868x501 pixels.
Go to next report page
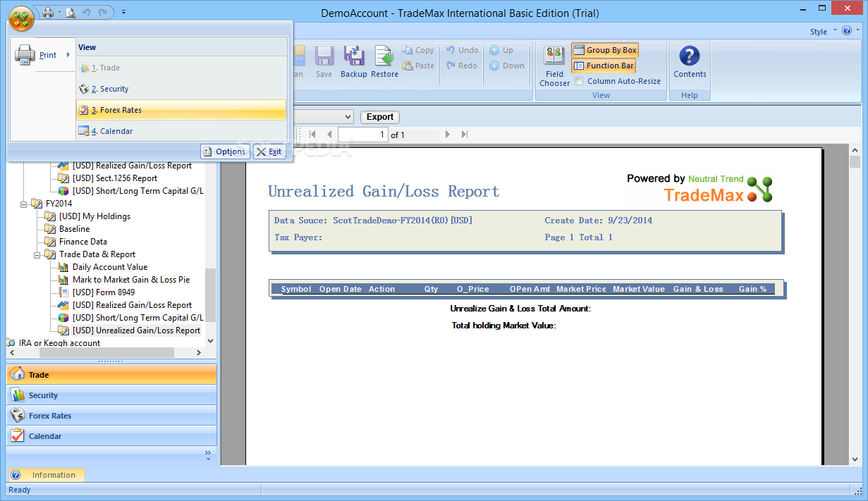(448, 134)
